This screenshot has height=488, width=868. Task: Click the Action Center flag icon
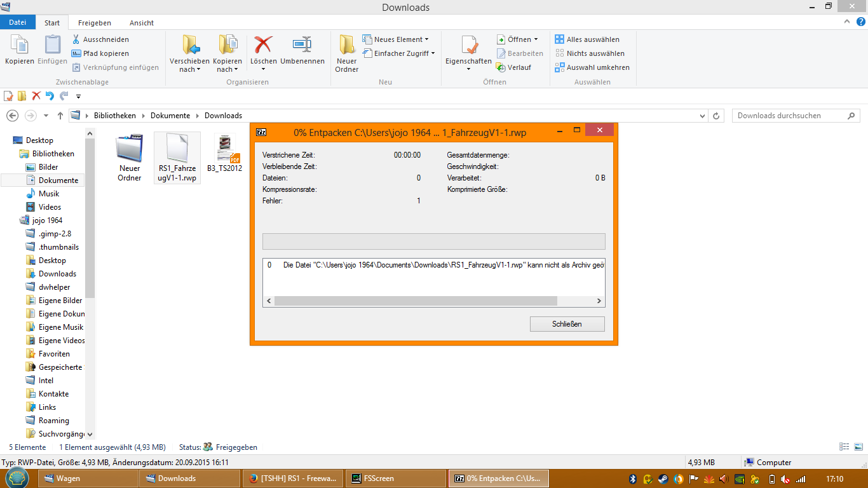pos(694,479)
